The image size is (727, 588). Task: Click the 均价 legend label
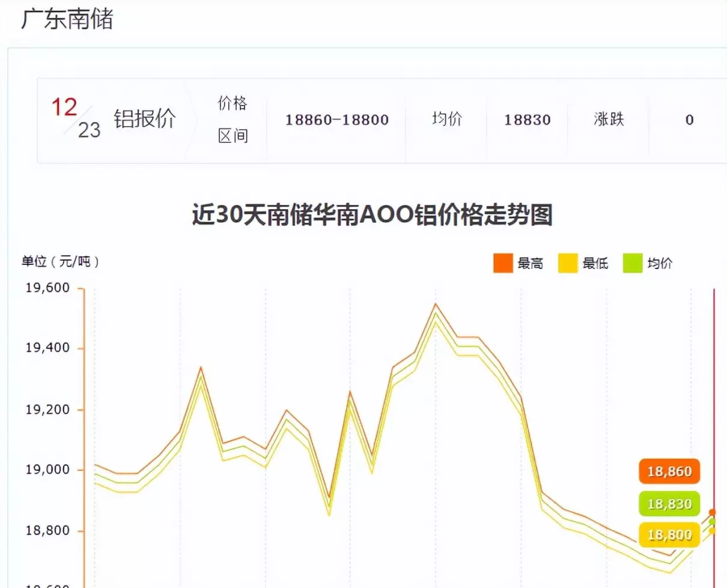click(660, 263)
